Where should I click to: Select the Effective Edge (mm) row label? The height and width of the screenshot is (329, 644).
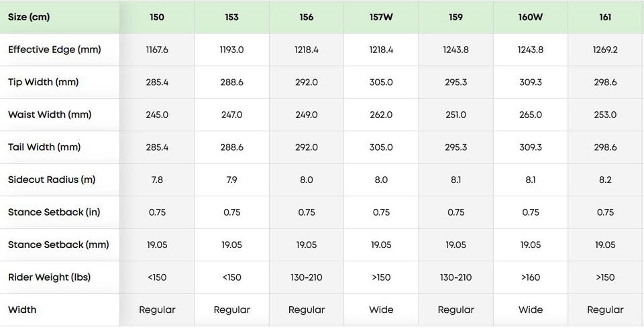[54, 50]
